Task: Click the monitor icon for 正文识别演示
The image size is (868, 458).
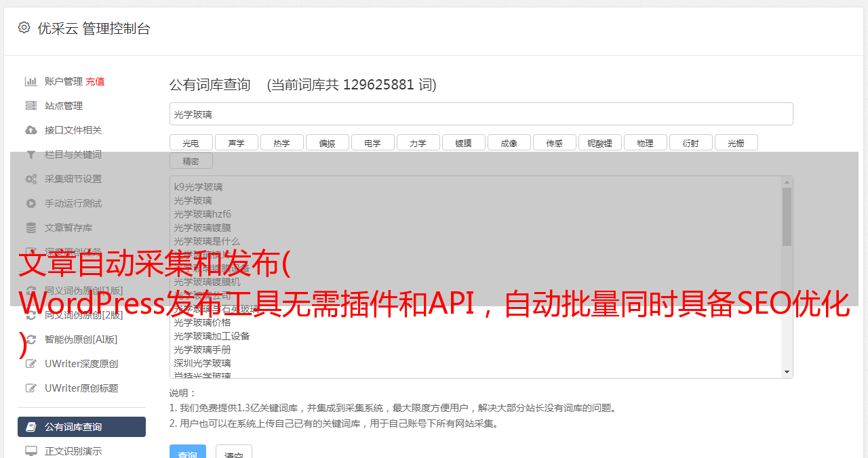Action: [x=31, y=451]
